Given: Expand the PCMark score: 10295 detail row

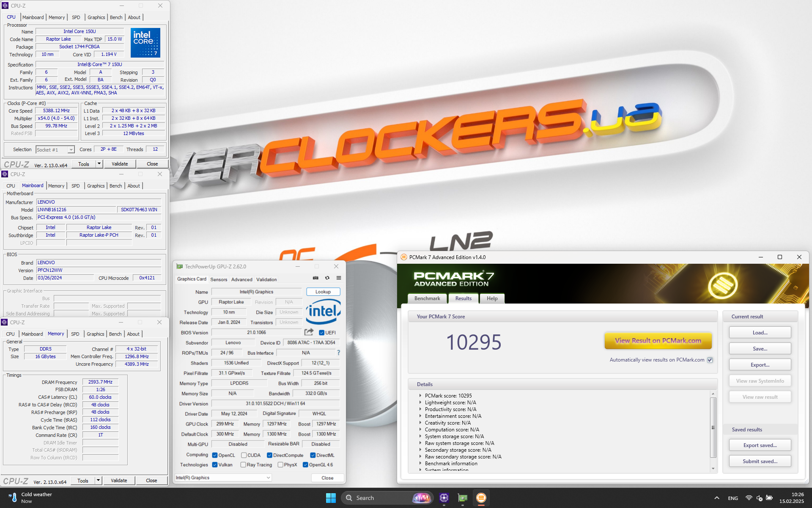Looking at the screenshot, I should point(420,396).
